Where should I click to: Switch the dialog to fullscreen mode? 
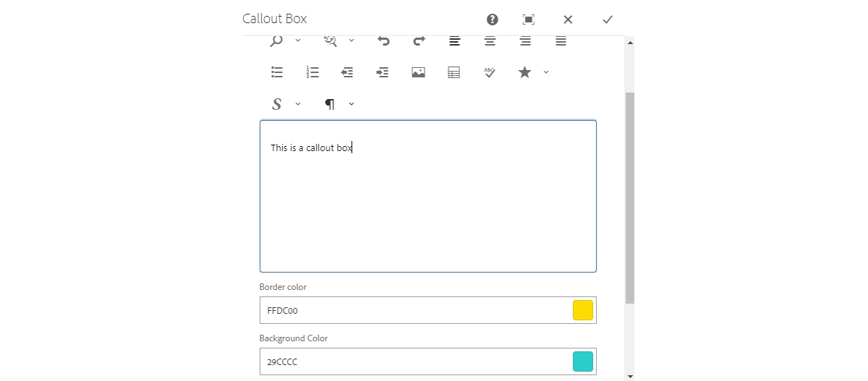click(x=529, y=20)
